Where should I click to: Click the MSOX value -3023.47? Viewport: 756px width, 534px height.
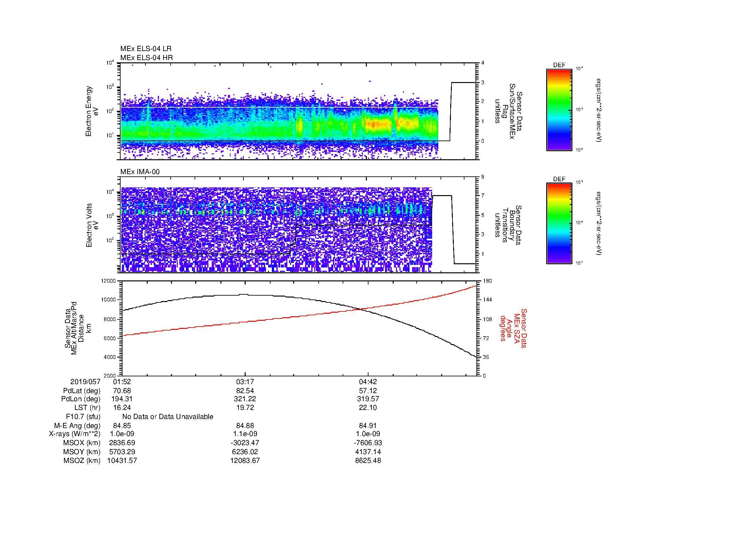pyautogui.click(x=245, y=443)
